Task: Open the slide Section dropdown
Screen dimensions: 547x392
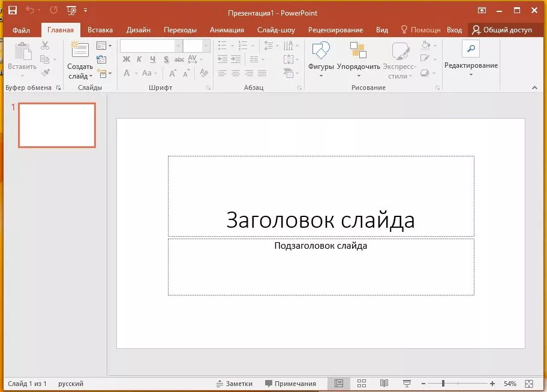Action: 104,73
